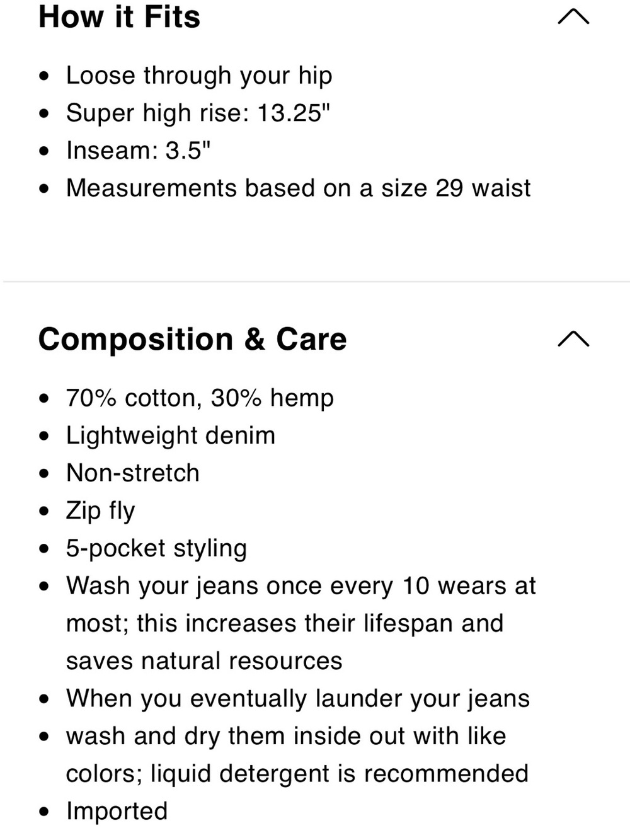630x840 pixels.
Task: Select the Loose through your hip text
Action: 199,76
